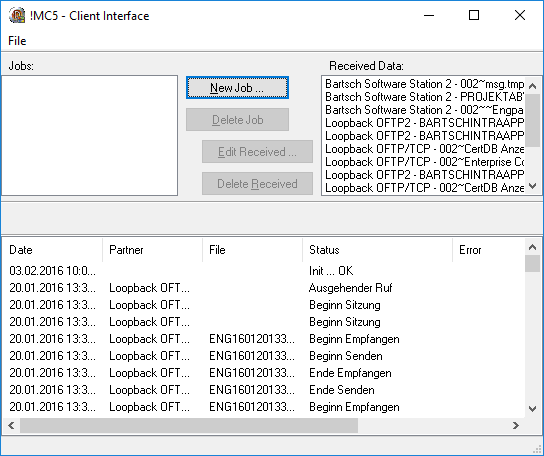Open the File menu
The width and height of the screenshot is (544, 456).
point(17,41)
